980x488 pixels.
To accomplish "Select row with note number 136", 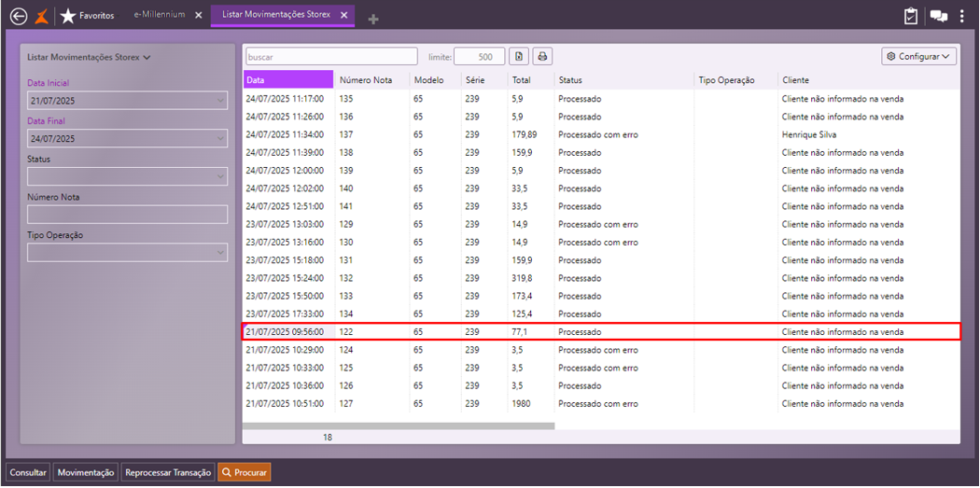I will tap(601, 117).
